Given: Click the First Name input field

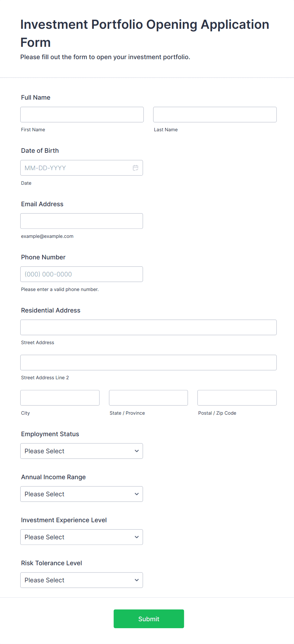Looking at the screenshot, I should pos(82,115).
